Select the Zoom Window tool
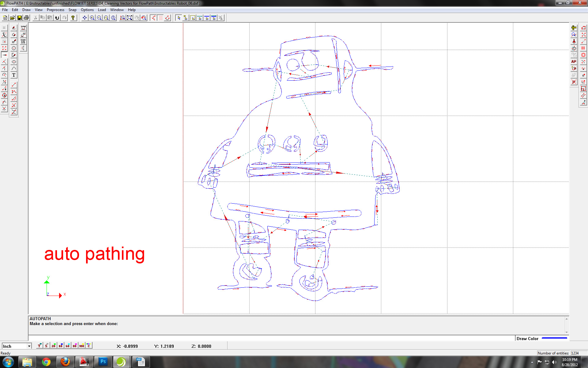 coord(106,17)
